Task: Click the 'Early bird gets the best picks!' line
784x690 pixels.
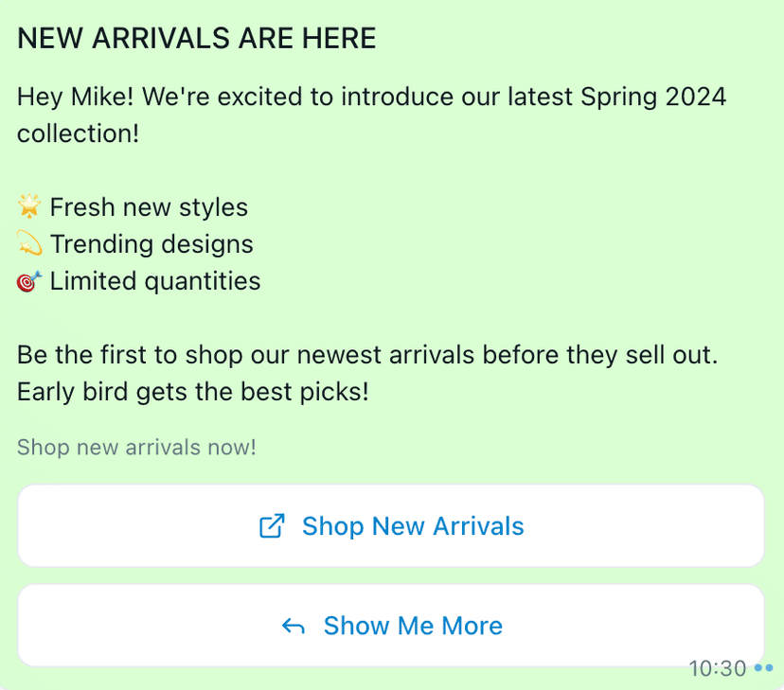Action: tap(193, 392)
